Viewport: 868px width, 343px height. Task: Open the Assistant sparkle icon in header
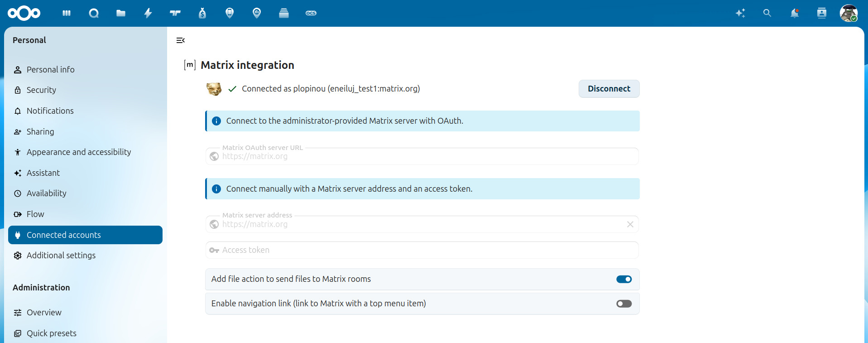pos(740,13)
